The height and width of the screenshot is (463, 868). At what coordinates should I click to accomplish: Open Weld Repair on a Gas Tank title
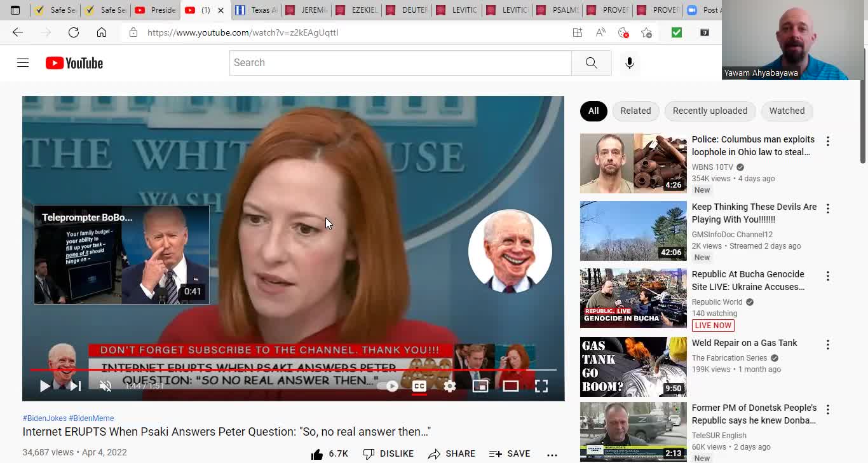coord(744,343)
